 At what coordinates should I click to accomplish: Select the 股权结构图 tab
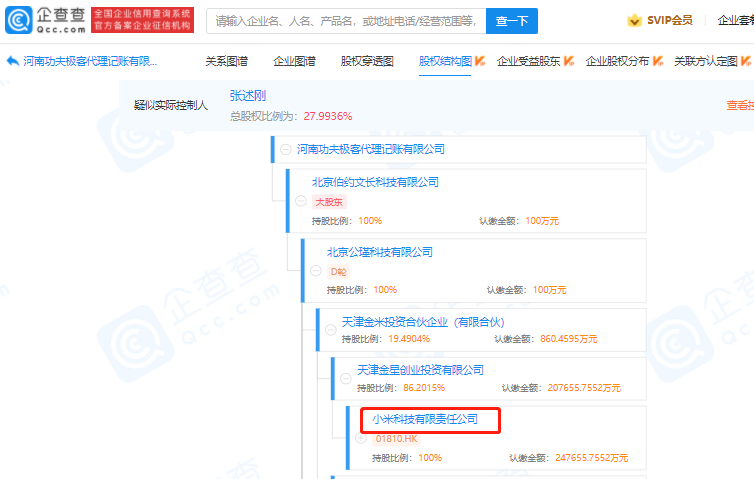pos(445,61)
